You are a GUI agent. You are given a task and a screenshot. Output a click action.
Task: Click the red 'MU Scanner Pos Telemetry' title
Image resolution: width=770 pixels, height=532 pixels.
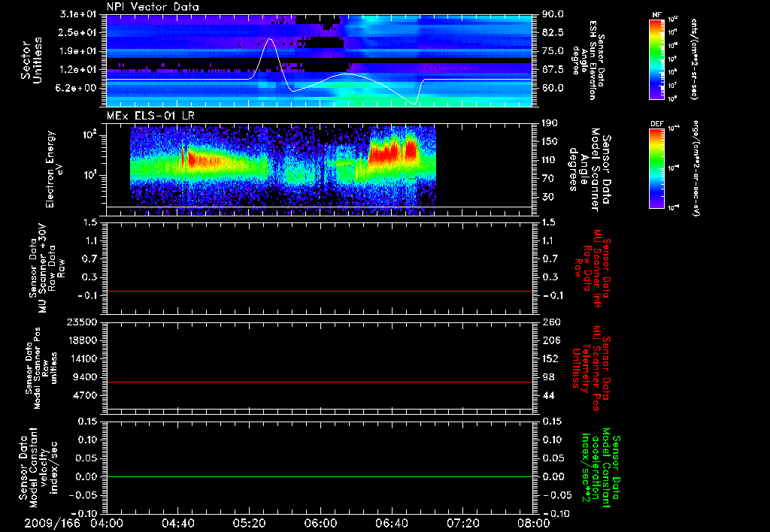click(x=591, y=368)
